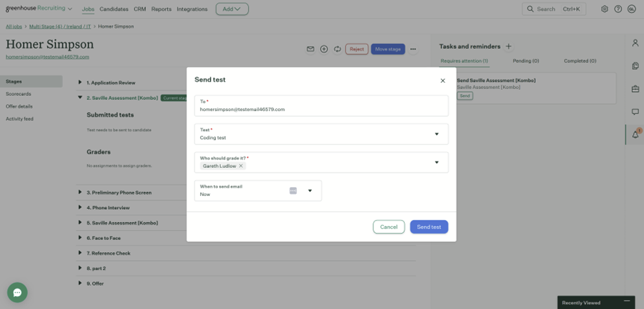Viewport: 644px width, 309px height.
Task: Open the chat support bubble
Action: click(x=17, y=293)
